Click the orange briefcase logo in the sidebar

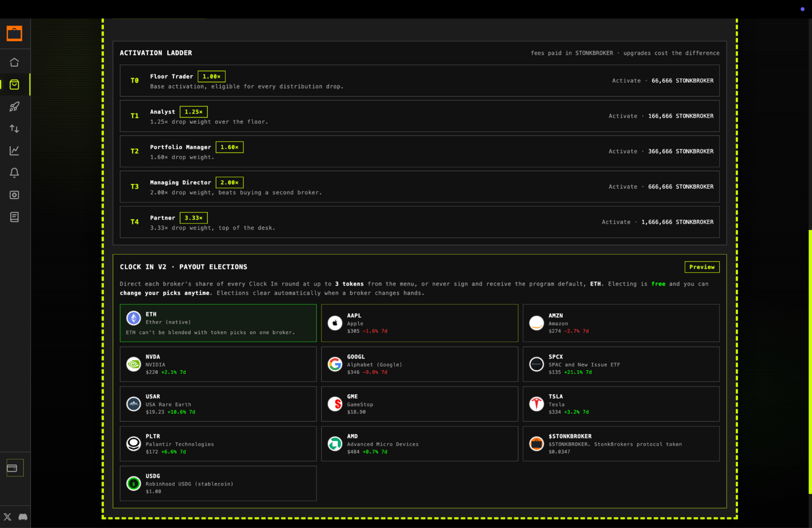[14, 33]
